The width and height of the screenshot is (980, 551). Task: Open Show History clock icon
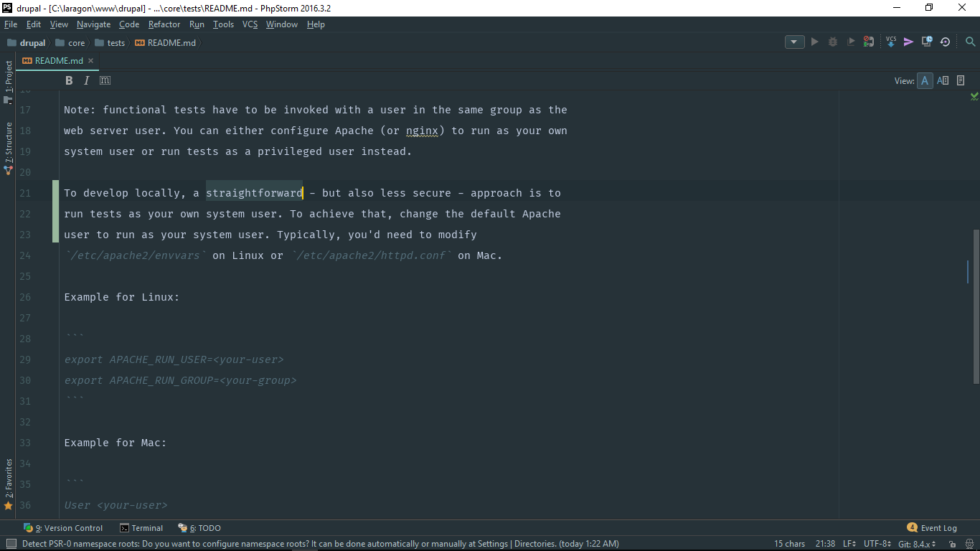pos(927,42)
